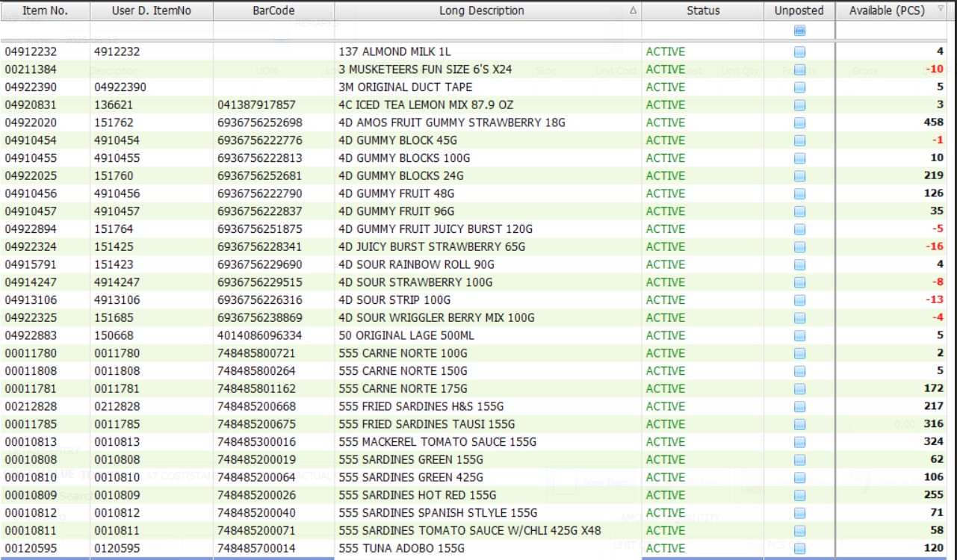Screen dimensions: 957x560
Task: Check Unposted for 4C ICED TEA LEMON MIX
Action: coord(799,105)
